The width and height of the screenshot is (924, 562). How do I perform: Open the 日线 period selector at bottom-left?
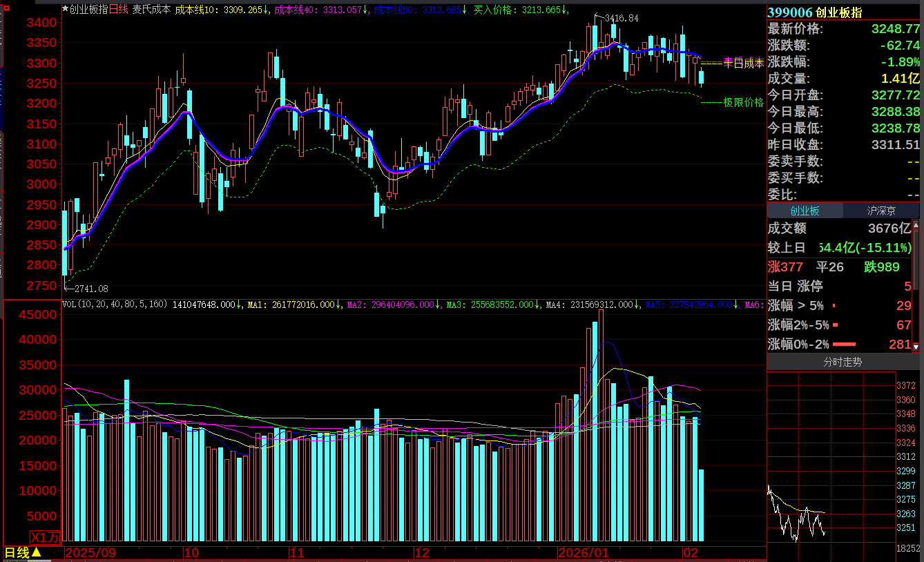pos(17,553)
